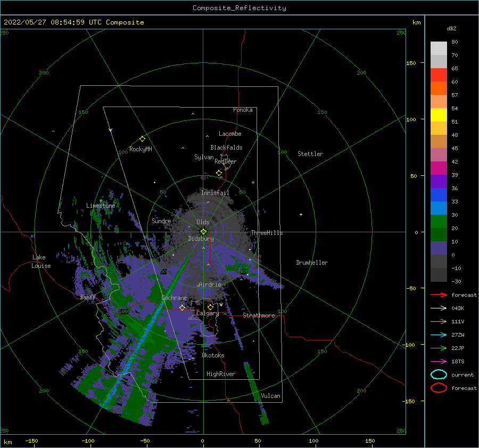Click the yellow diamond marker below RedDeer
This screenshot has width=479, height=448.
[x=219, y=173]
